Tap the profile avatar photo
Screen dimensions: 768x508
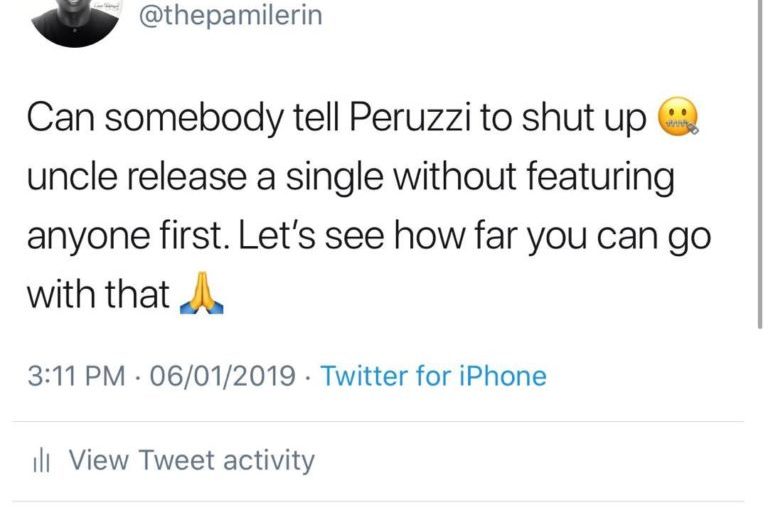(x=75, y=20)
